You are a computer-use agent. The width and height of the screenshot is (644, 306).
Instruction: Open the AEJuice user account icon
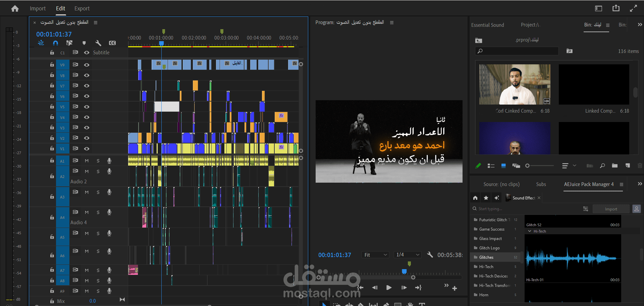pos(636,209)
